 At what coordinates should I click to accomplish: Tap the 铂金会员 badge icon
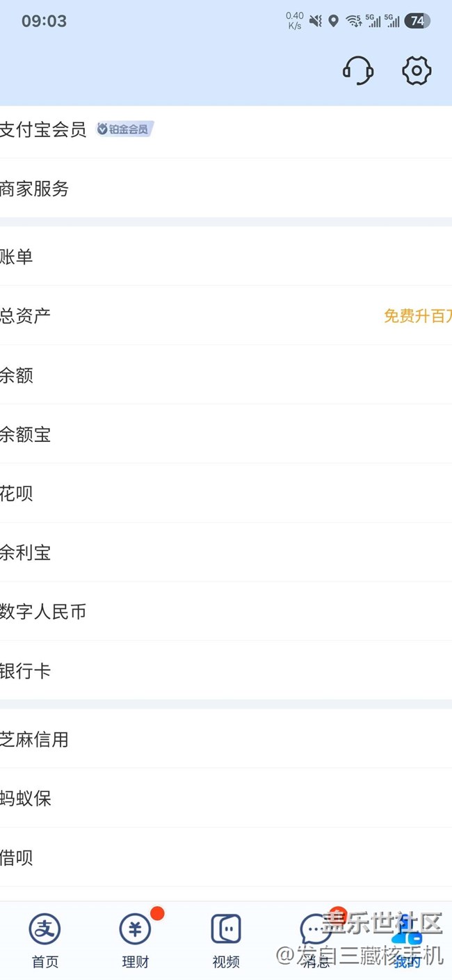click(x=124, y=129)
